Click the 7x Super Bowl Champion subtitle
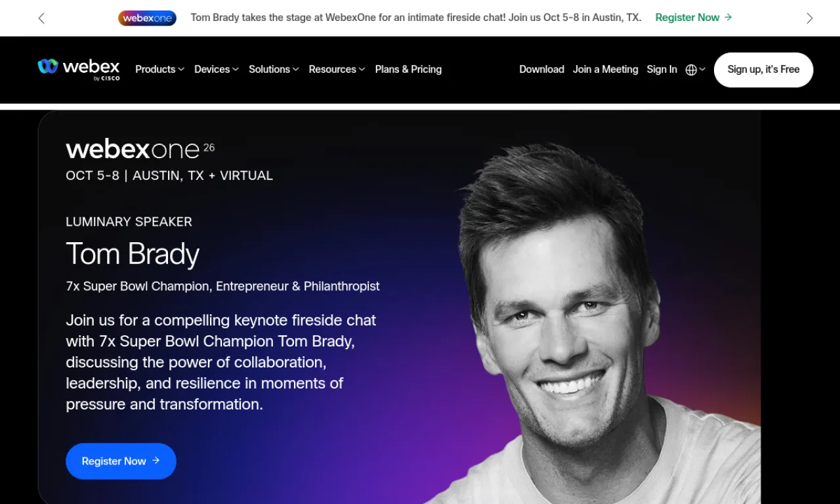 (x=222, y=286)
